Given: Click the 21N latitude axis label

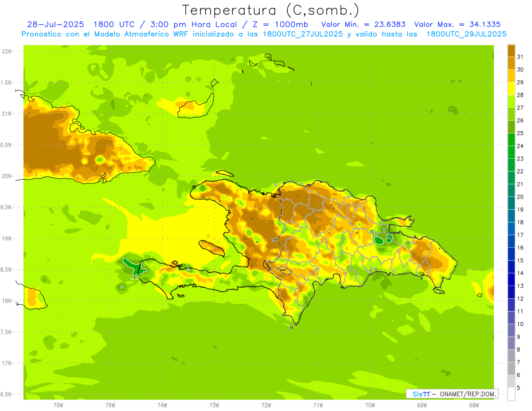Looking at the screenshot, I should 6,114.
